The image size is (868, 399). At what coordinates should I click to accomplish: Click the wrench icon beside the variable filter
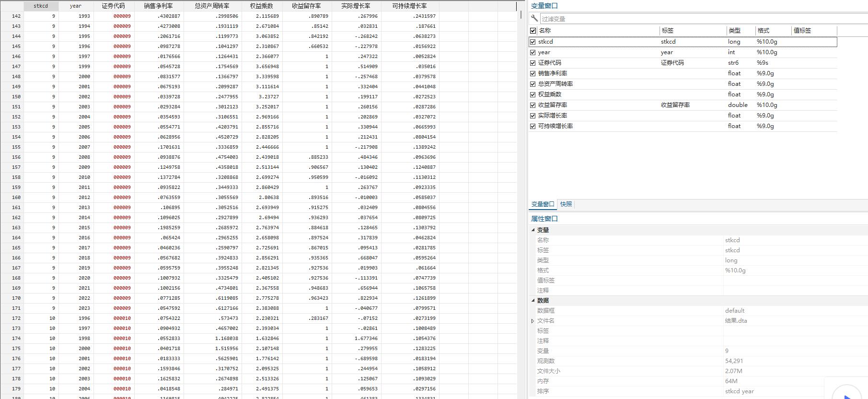tap(534, 18)
